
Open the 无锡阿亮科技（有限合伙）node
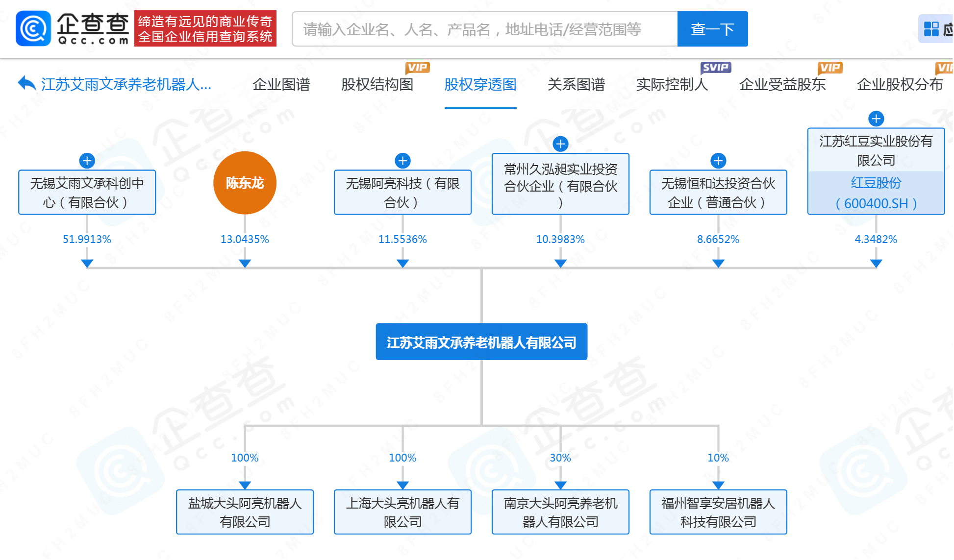(x=402, y=192)
